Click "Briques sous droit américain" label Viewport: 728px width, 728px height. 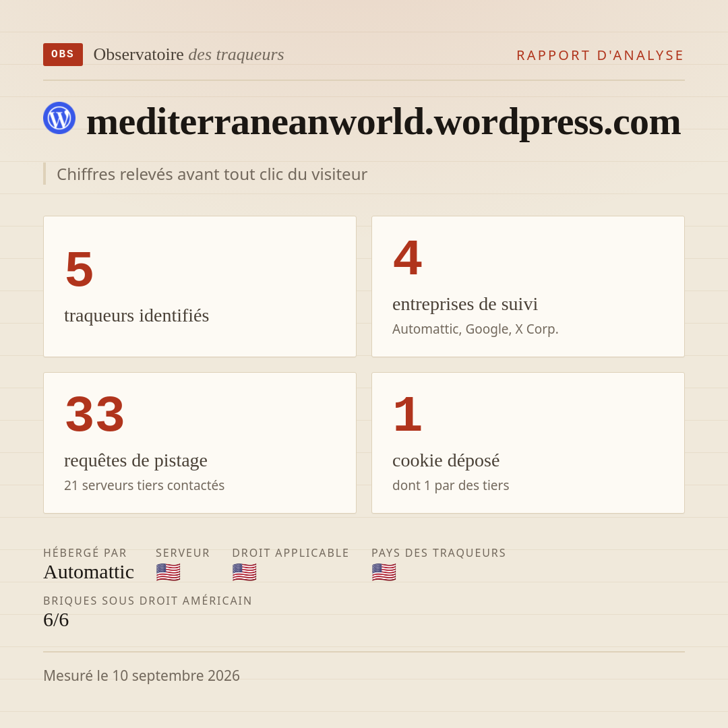(147, 601)
